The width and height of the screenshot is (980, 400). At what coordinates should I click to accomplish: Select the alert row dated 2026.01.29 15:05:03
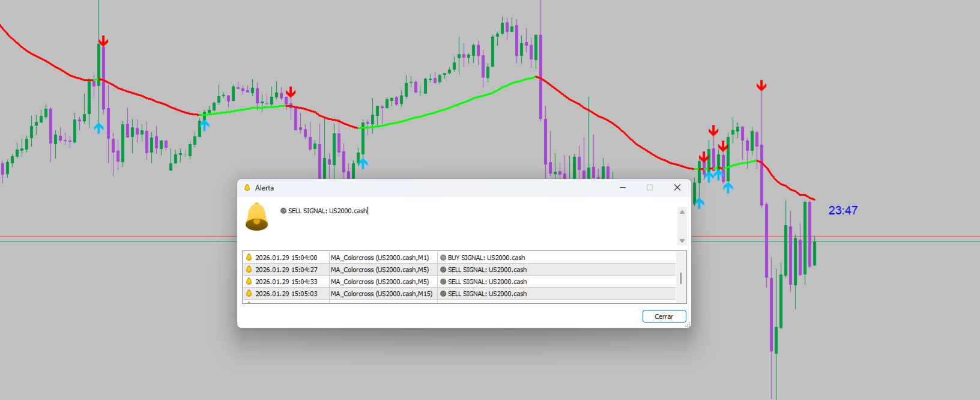pyautogui.click(x=459, y=294)
